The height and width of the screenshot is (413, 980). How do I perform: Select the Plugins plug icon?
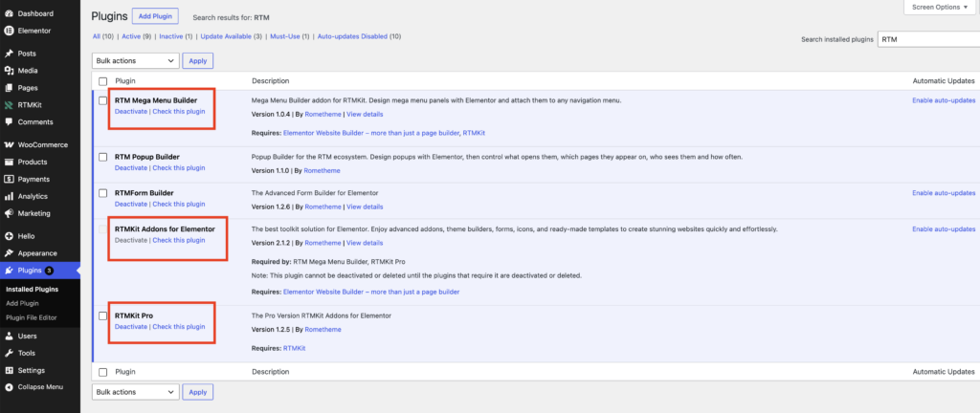pos(9,271)
